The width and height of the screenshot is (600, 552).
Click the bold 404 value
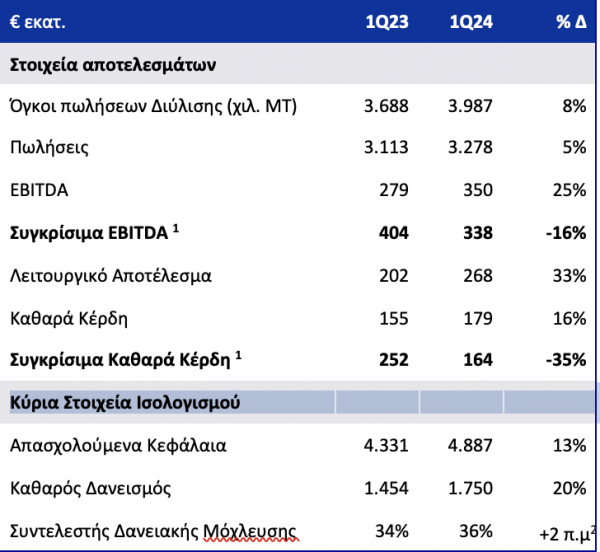(x=394, y=233)
